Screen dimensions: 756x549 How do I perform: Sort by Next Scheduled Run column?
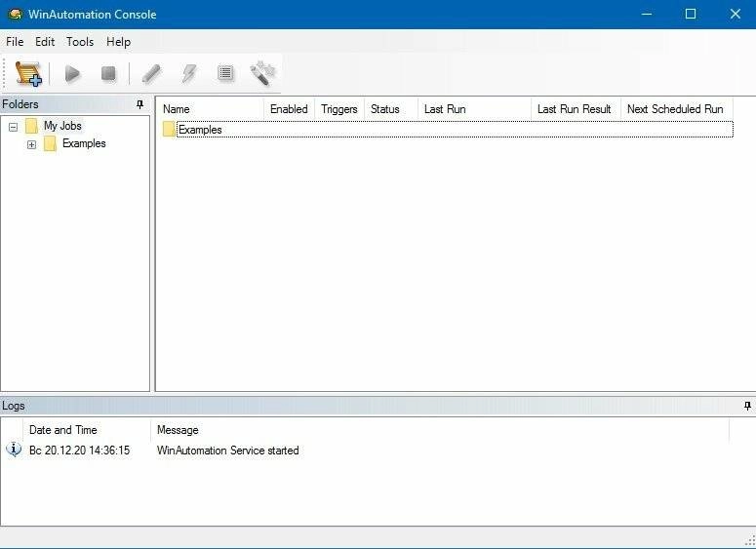677,109
